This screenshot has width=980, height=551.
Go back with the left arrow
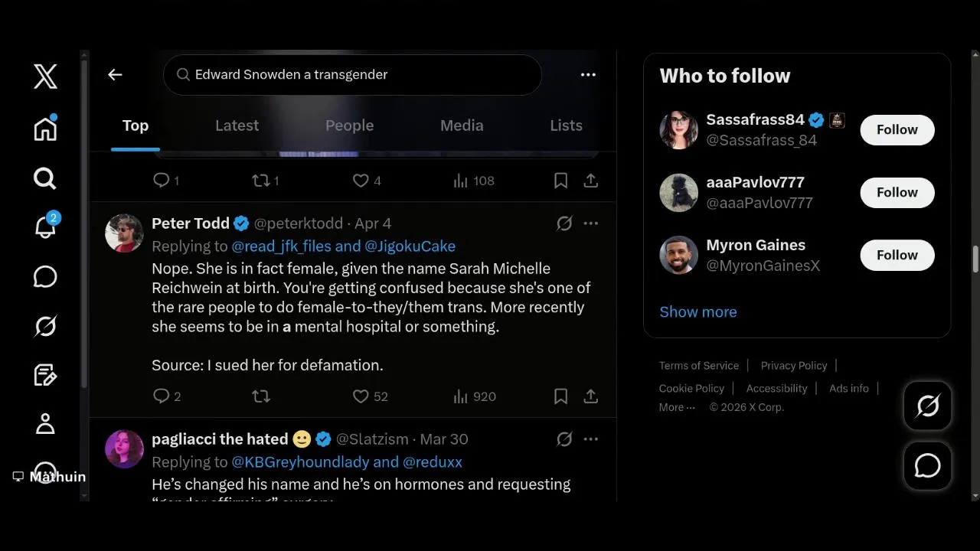click(x=115, y=74)
